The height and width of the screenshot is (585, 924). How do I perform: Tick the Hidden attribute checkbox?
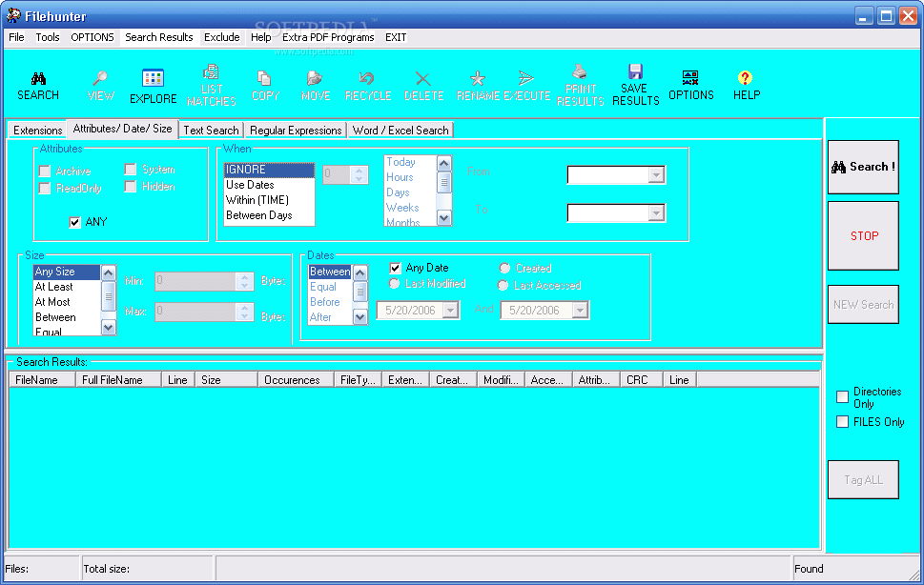131,187
